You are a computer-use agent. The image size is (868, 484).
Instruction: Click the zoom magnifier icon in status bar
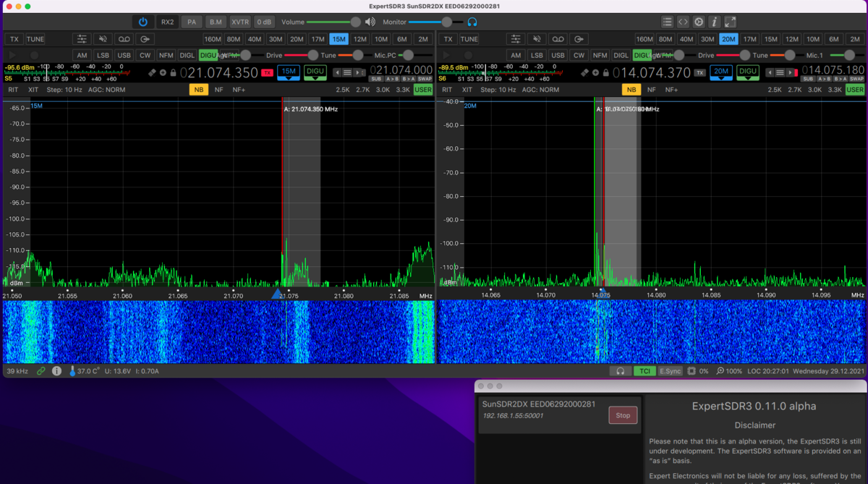[720, 371]
